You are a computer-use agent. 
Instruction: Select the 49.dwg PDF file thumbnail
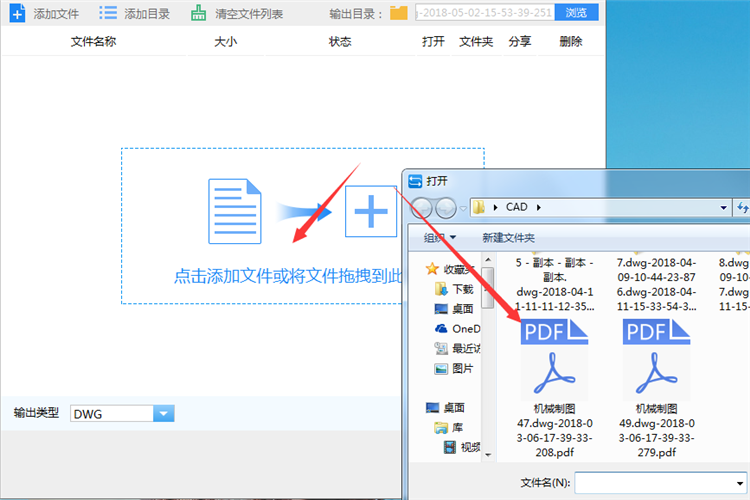coord(656,360)
